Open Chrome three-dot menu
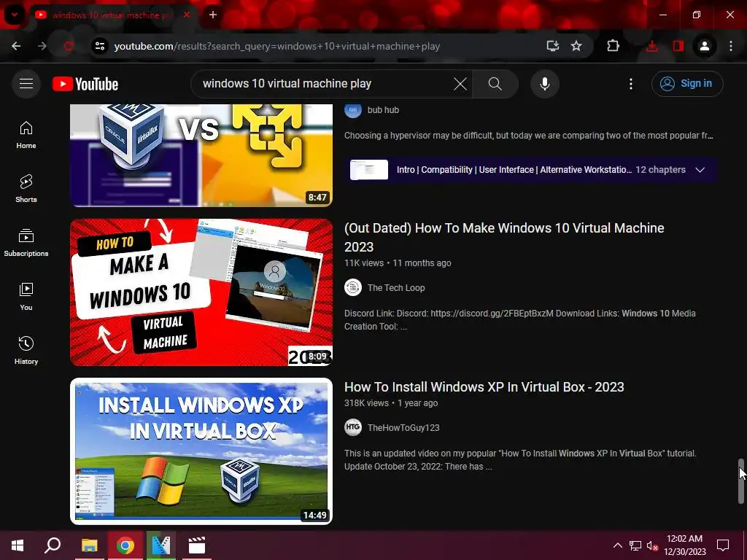The image size is (747, 560). click(731, 46)
